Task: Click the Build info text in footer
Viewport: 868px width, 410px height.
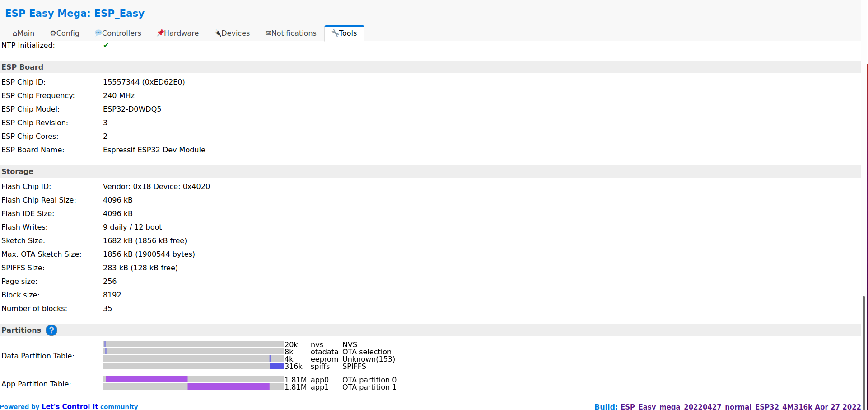Action: pos(728,406)
